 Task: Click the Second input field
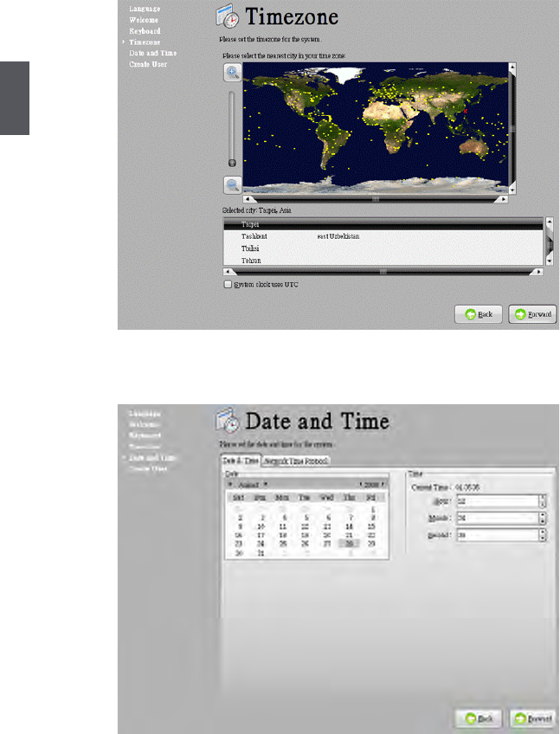(498, 535)
